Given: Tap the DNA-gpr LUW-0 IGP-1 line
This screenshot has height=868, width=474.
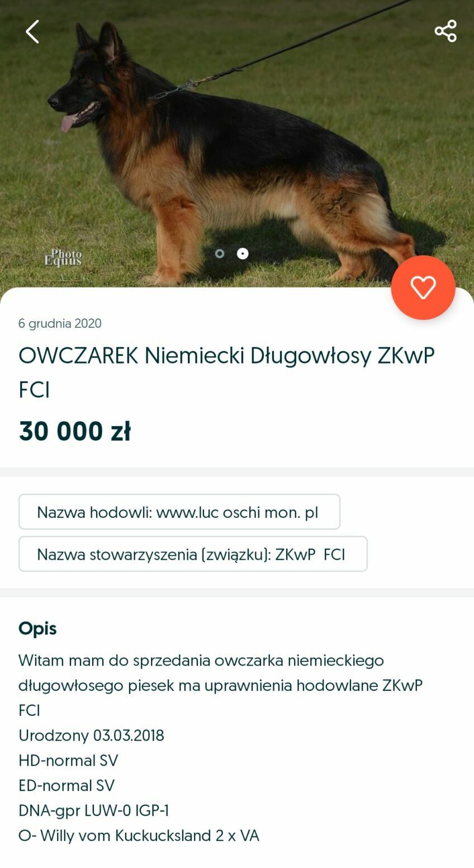Looking at the screenshot, I should [x=94, y=810].
